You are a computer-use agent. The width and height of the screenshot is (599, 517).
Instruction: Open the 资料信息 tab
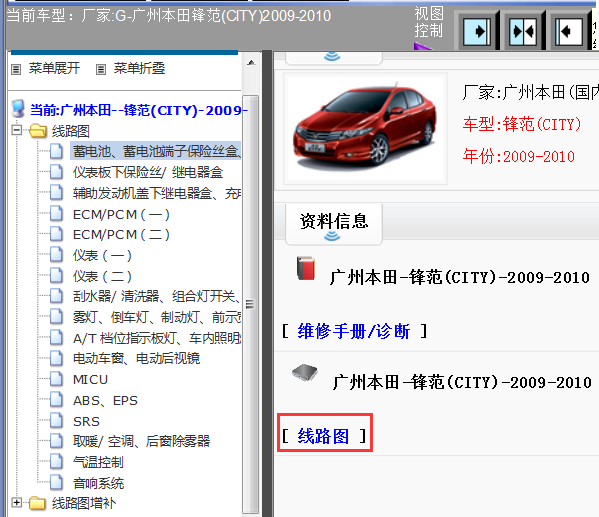[333, 224]
